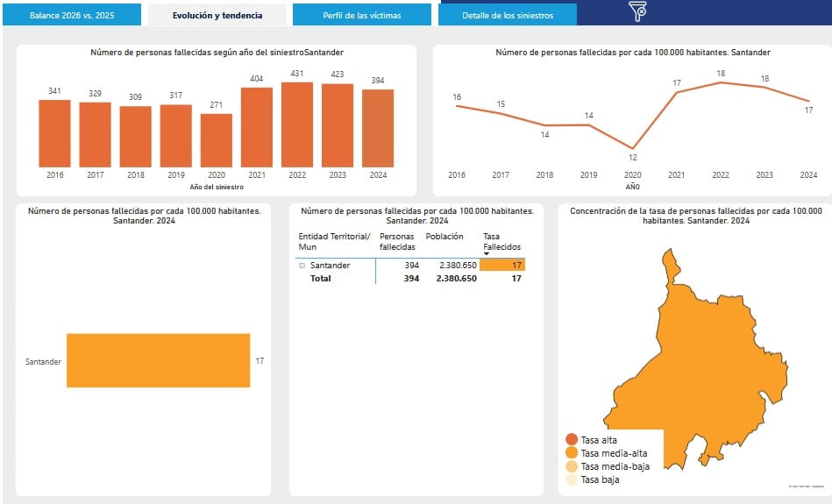Click the 2020 low point on line chart
This screenshot has height=504, width=832.
632,148
